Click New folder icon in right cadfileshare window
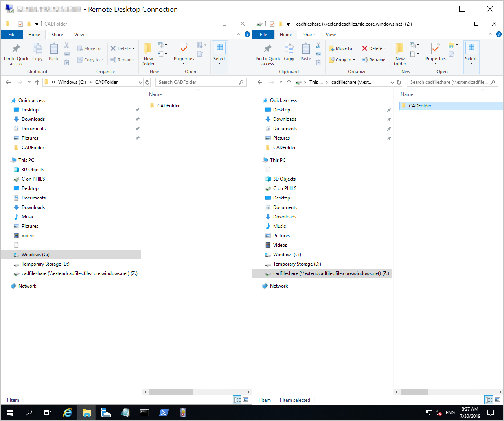 (x=400, y=48)
